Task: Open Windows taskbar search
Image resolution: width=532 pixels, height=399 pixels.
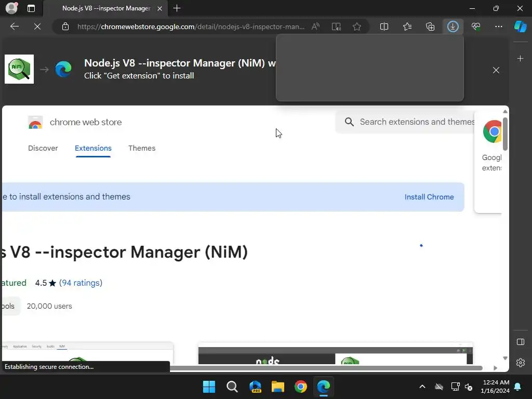Action: point(232,387)
